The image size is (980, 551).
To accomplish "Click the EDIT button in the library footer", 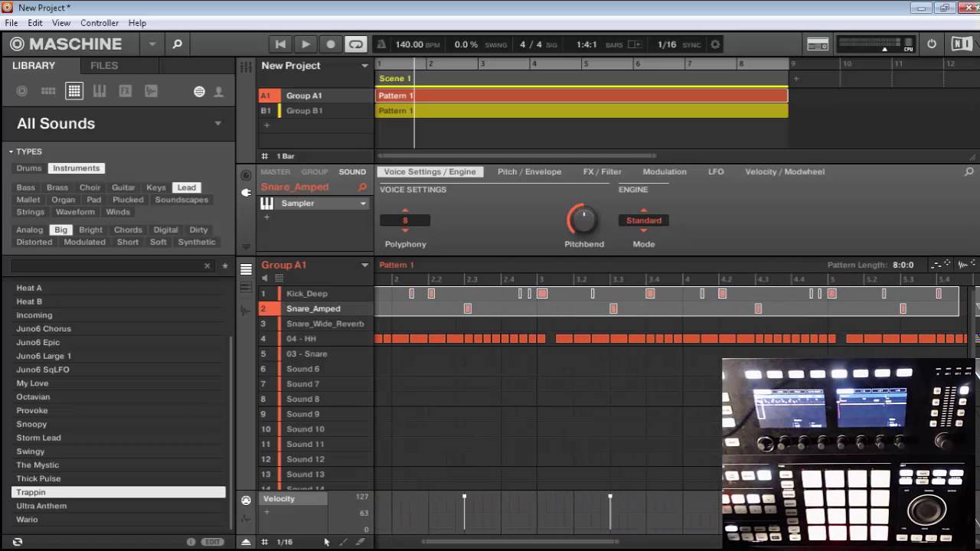I will [x=211, y=542].
